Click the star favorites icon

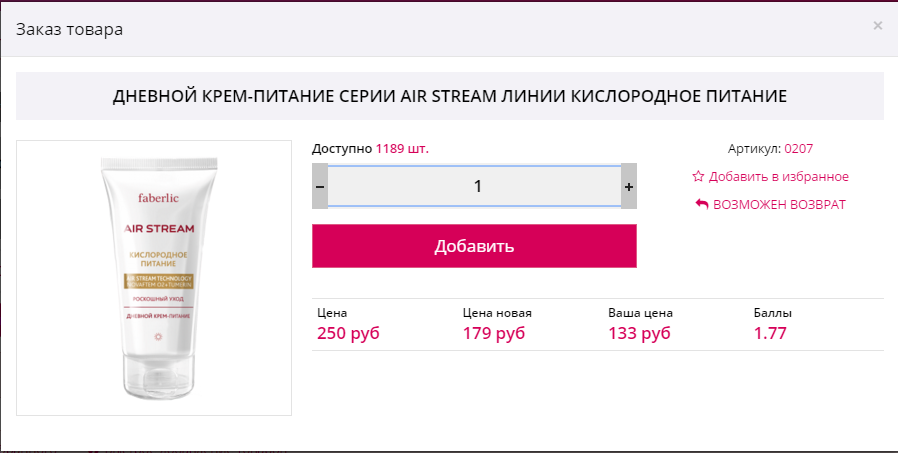coord(698,176)
